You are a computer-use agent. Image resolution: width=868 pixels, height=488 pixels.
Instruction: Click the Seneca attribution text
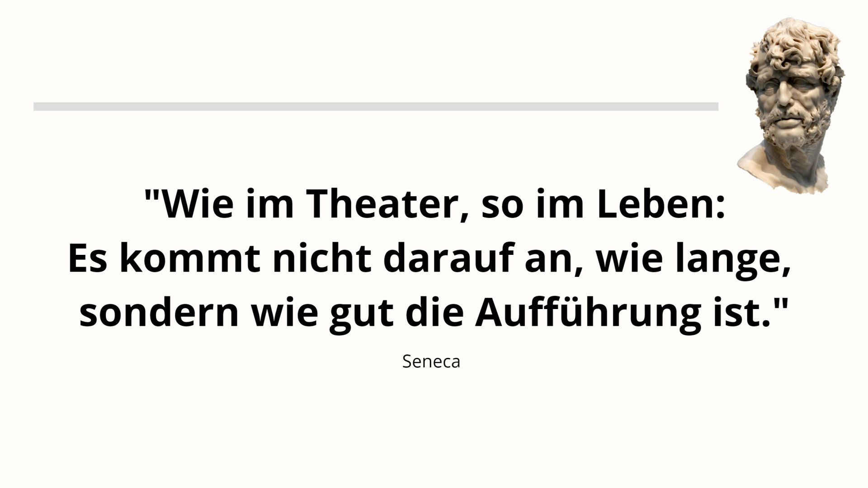point(431,361)
